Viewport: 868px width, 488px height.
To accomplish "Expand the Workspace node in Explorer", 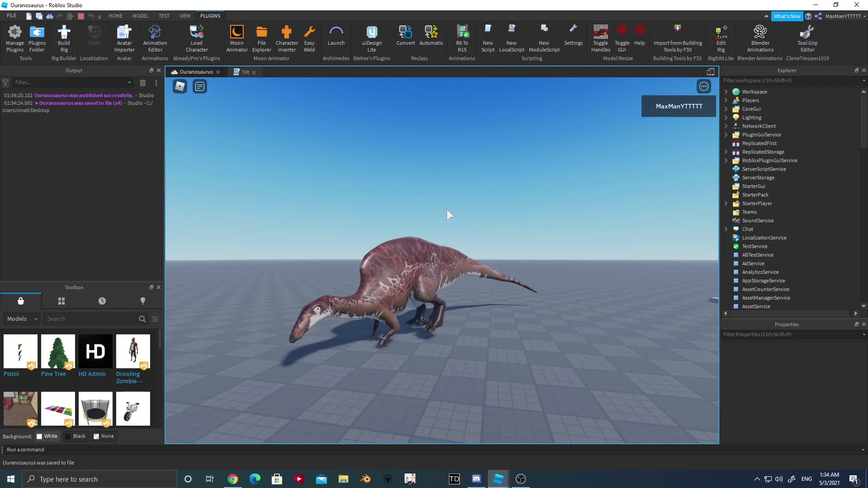I will 726,91.
